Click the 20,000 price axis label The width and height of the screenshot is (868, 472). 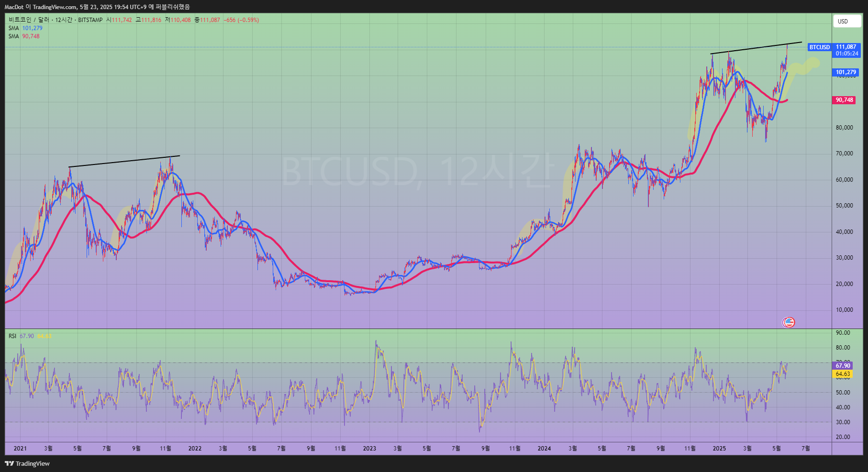(845, 284)
